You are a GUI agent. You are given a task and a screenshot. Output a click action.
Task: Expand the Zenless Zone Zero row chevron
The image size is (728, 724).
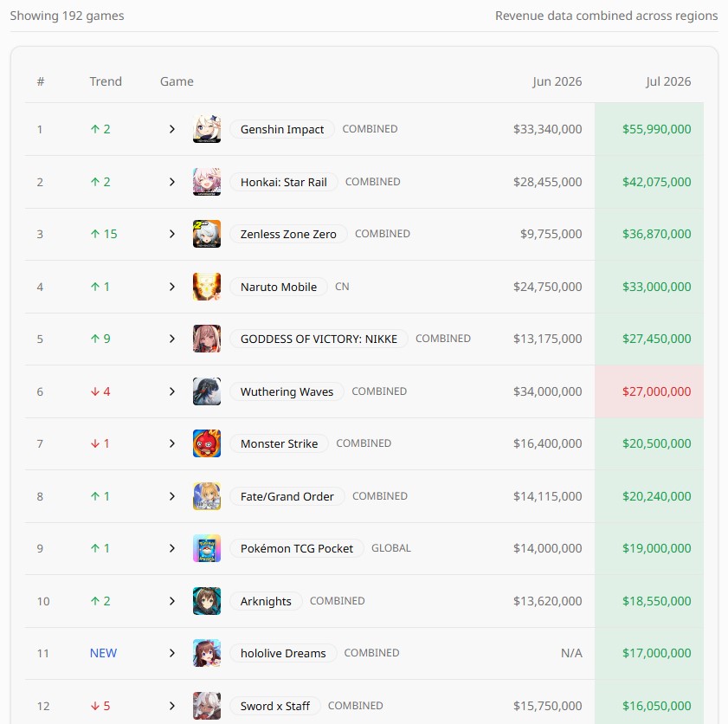172,234
